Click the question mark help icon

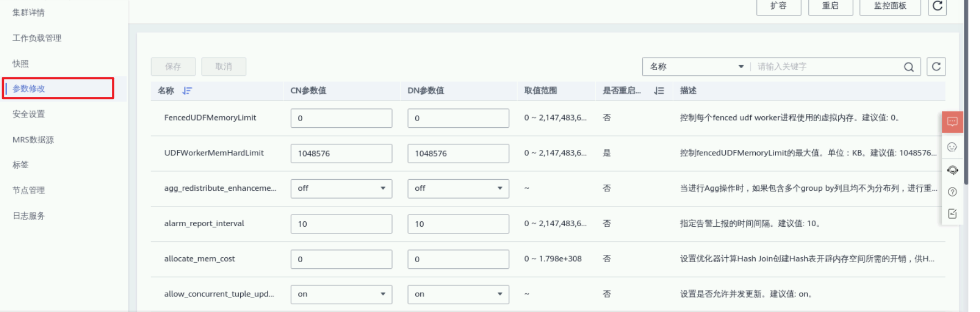(952, 192)
